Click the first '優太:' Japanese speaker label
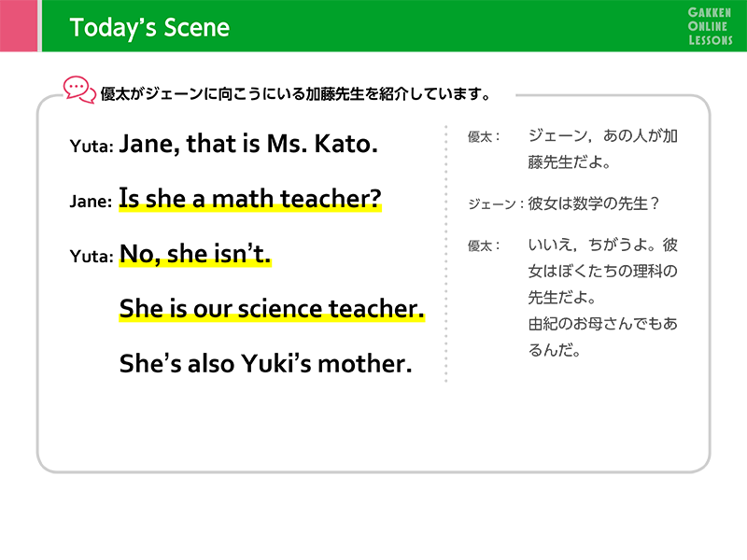The width and height of the screenshot is (747, 560). point(484,137)
